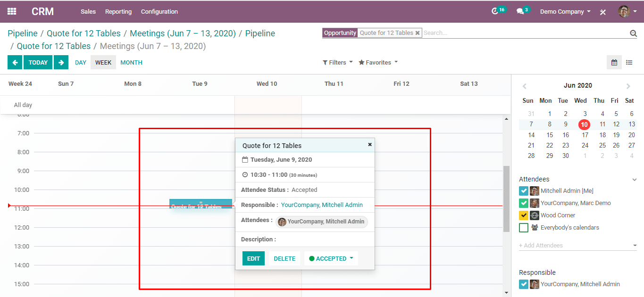Remove the Quote for 12 Tables search facet
Viewport: 644px width, 297px height.
point(418,33)
